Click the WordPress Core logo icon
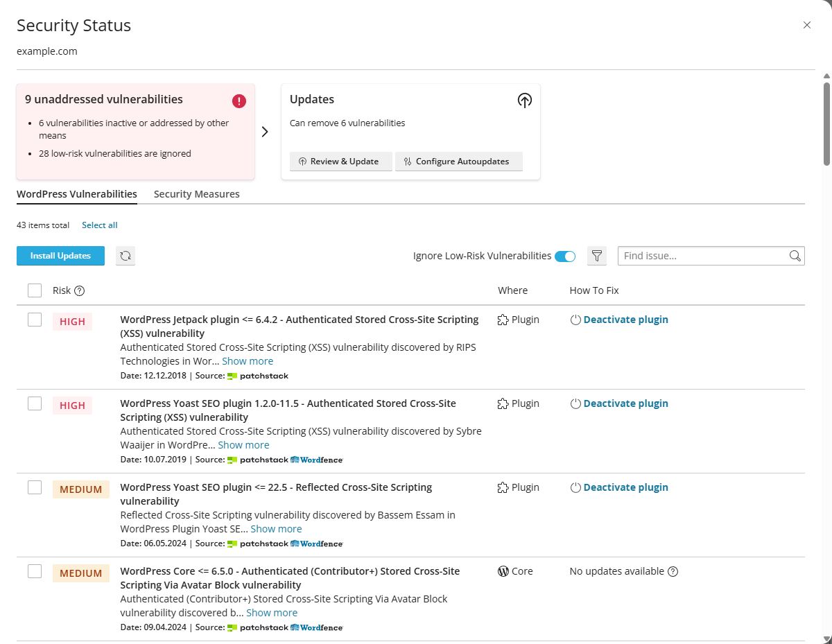This screenshot has height=644, width=832. 503,572
